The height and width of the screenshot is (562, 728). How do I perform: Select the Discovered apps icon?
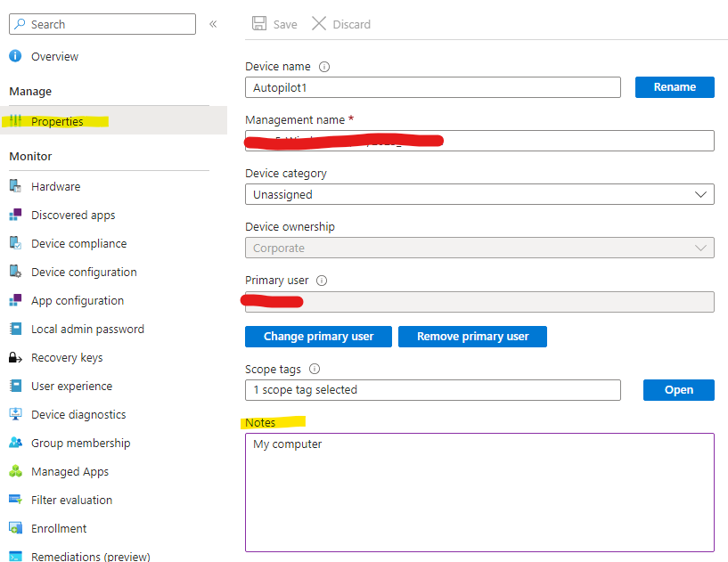[18, 215]
